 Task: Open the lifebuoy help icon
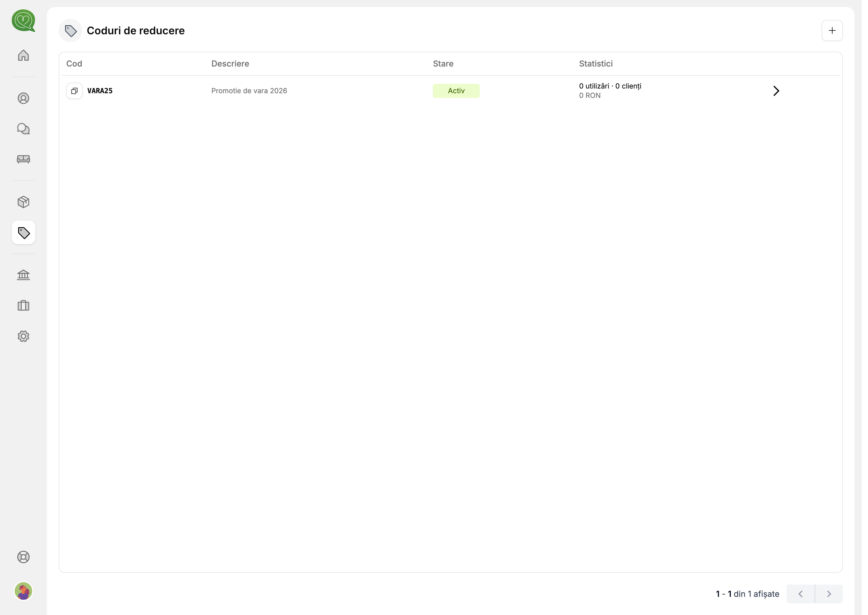23,557
